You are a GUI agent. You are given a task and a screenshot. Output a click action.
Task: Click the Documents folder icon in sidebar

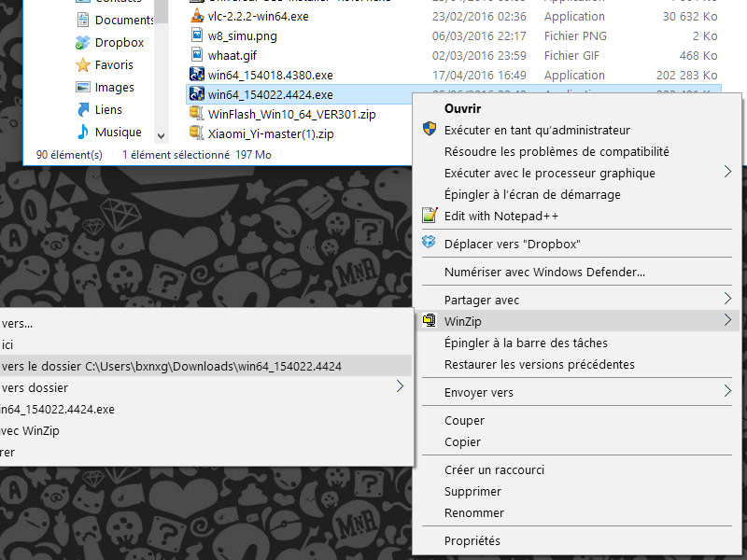click(x=83, y=20)
